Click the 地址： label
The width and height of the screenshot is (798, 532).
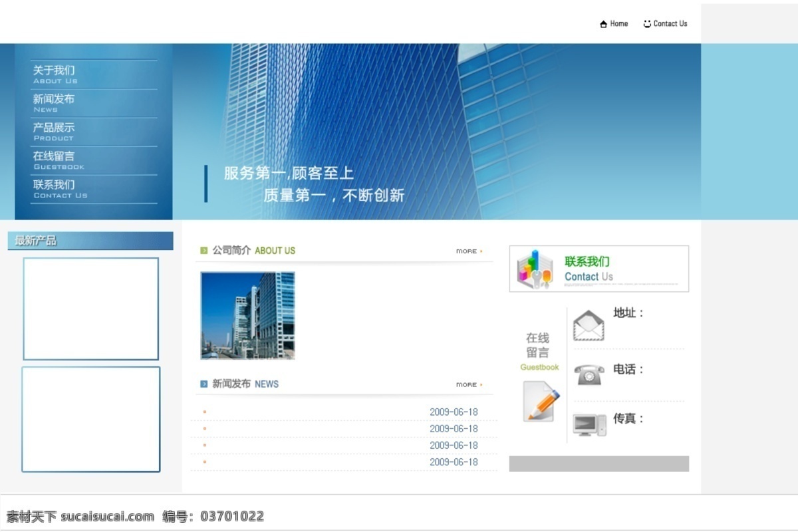coord(628,313)
